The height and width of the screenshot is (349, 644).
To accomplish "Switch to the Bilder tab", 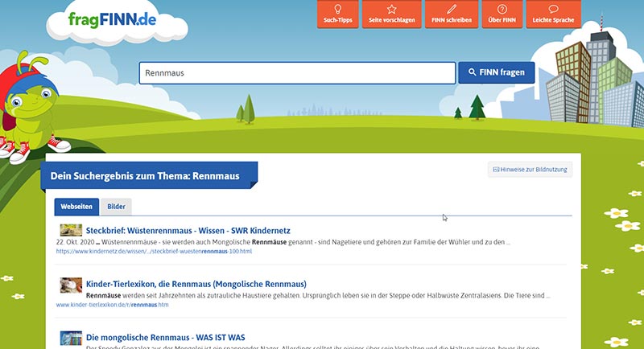I will [116, 207].
